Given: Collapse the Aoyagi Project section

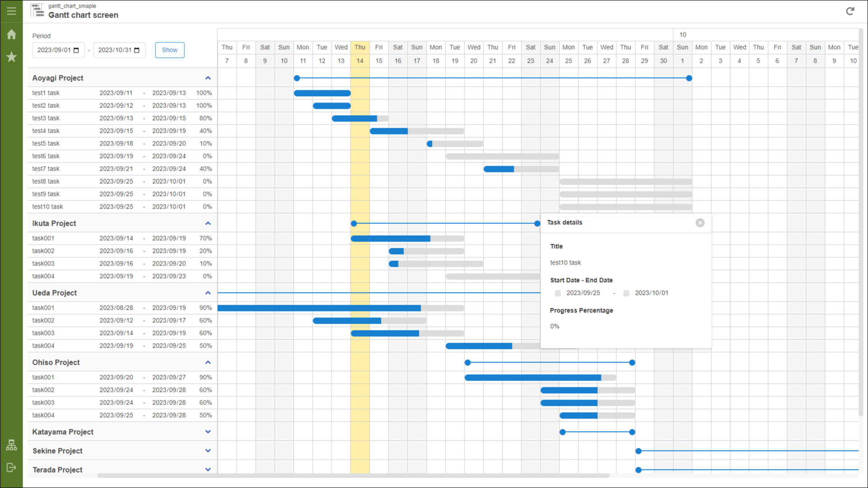Looking at the screenshot, I should [208, 78].
